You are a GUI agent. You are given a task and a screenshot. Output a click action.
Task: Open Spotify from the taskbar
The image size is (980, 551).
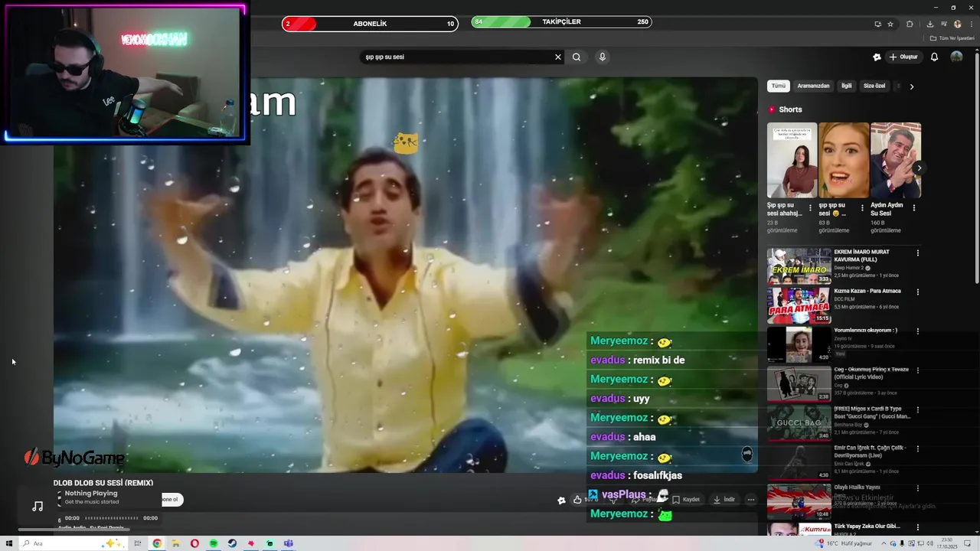click(x=214, y=543)
